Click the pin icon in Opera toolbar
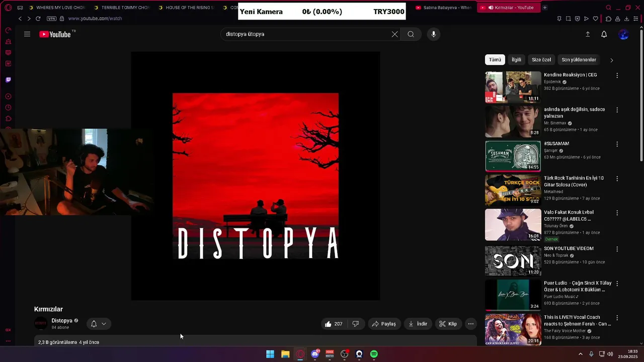This screenshot has width=644, height=362. click(559, 19)
